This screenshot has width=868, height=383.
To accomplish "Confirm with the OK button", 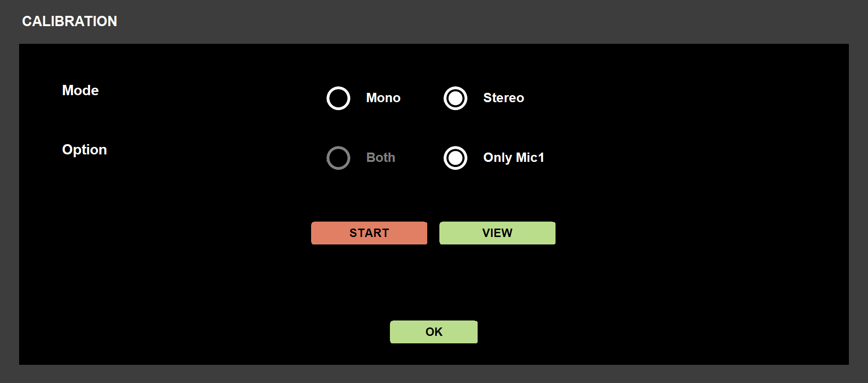I will click(x=433, y=332).
